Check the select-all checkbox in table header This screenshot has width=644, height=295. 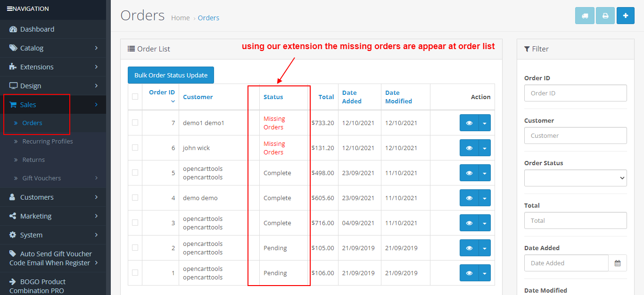tap(135, 96)
